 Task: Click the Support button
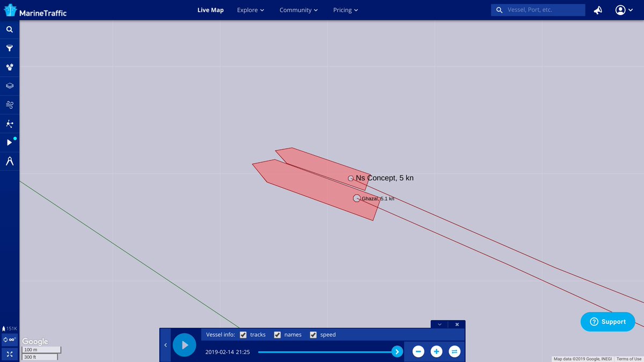coord(608,322)
